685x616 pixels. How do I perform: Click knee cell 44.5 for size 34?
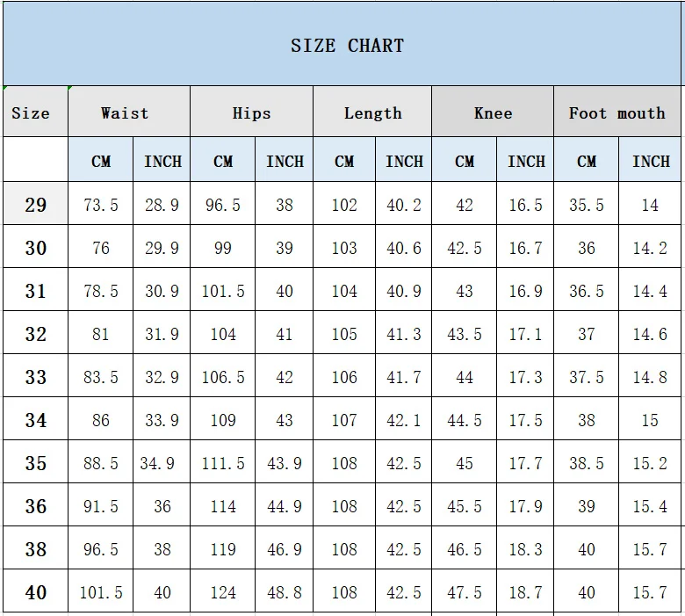click(465, 420)
